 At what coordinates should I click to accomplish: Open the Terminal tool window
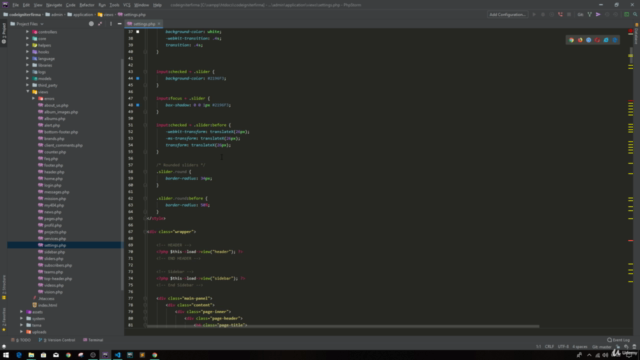click(x=93, y=340)
